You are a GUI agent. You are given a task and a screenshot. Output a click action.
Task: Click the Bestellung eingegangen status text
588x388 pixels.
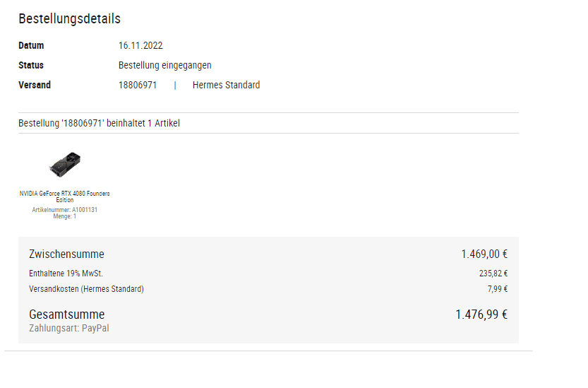point(165,65)
